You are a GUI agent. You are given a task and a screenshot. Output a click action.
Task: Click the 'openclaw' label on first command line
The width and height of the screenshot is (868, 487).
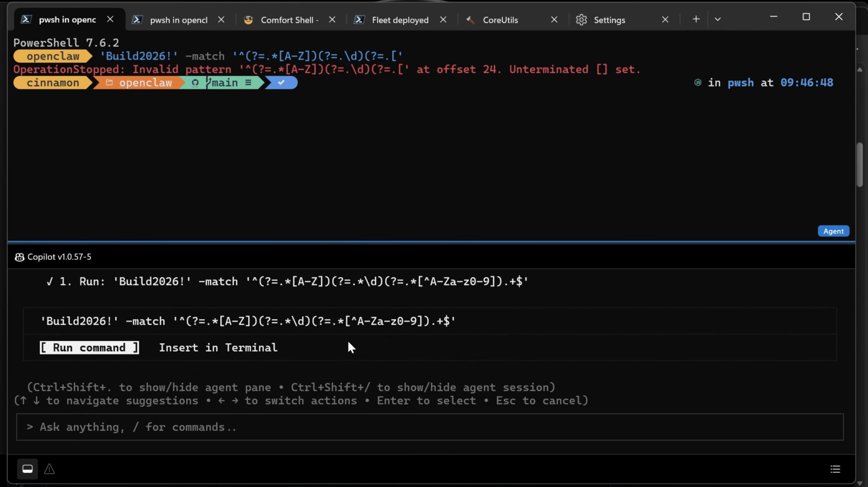coord(53,56)
